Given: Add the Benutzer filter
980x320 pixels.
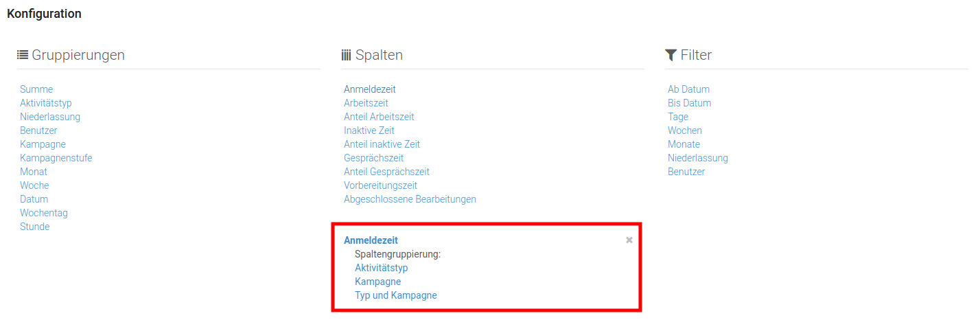Looking at the screenshot, I should [x=686, y=172].
